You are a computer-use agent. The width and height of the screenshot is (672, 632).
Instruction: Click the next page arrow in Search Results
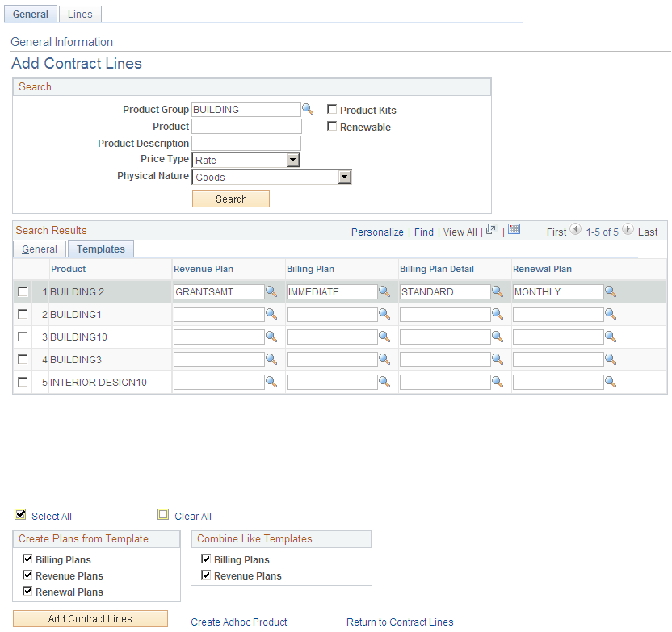pyautogui.click(x=628, y=229)
